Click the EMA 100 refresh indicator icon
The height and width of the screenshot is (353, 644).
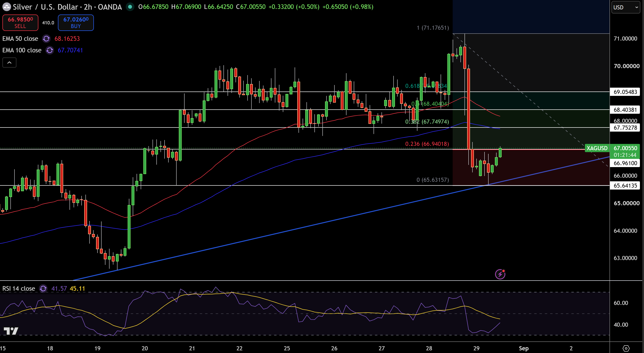(x=49, y=50)
